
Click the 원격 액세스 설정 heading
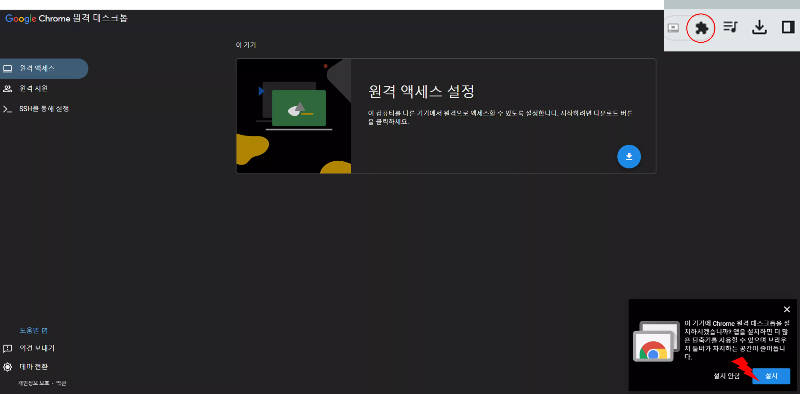click(421, 92)
